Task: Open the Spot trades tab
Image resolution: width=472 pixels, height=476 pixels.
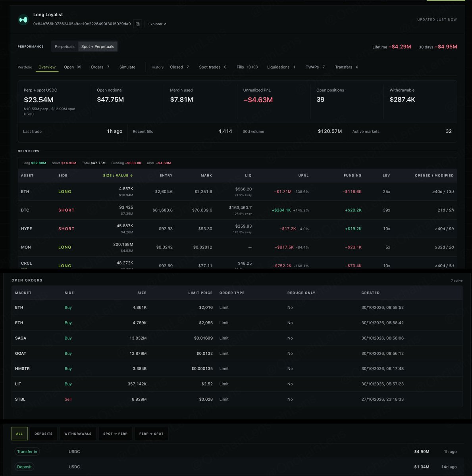Action: click(x=213, y=67)
